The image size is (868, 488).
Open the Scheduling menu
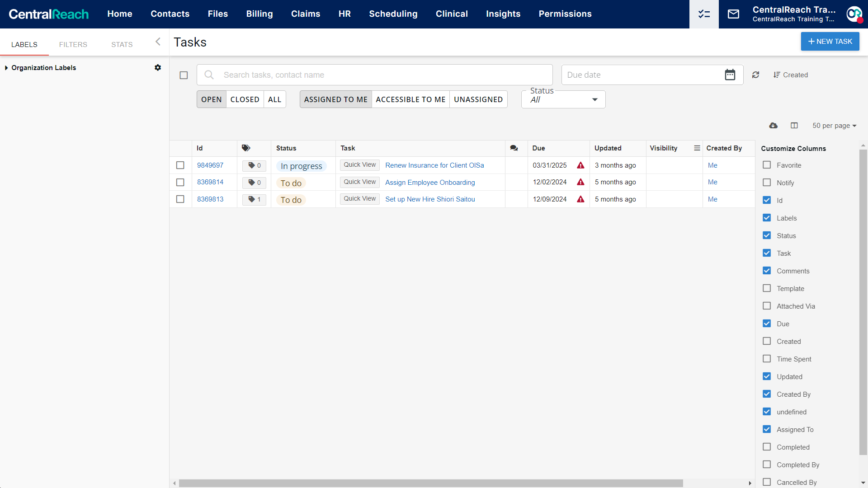tap(393, 14)
